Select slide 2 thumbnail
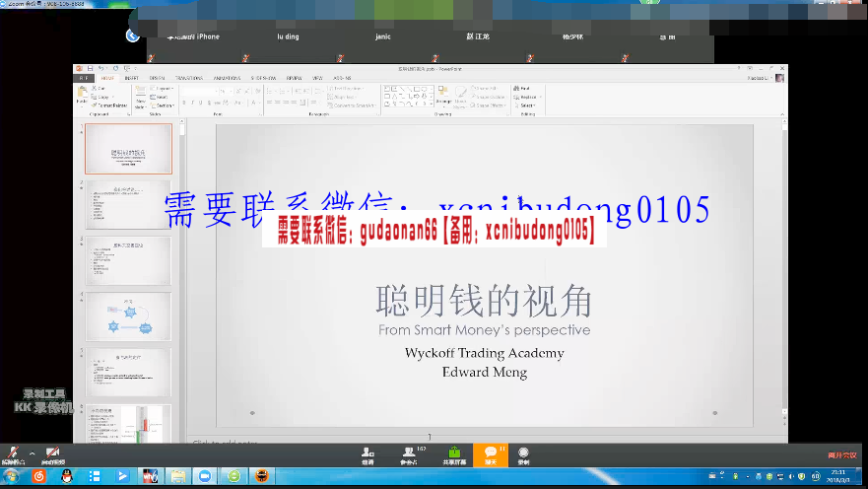 click(128, 205)
